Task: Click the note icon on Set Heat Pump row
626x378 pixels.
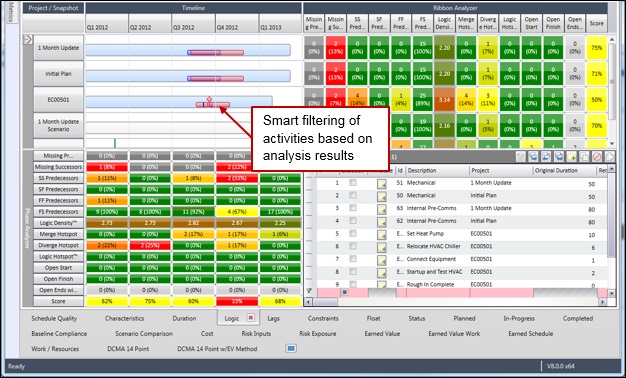Action: click(382, 234)
